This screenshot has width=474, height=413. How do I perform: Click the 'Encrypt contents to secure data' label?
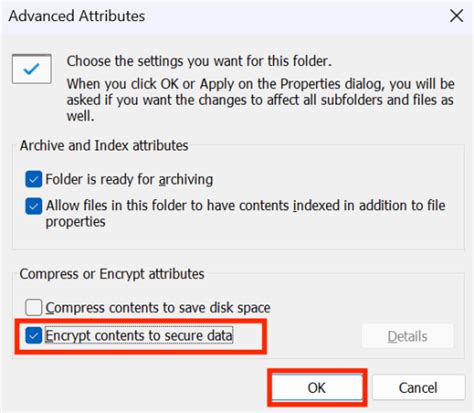pos(139,335)
